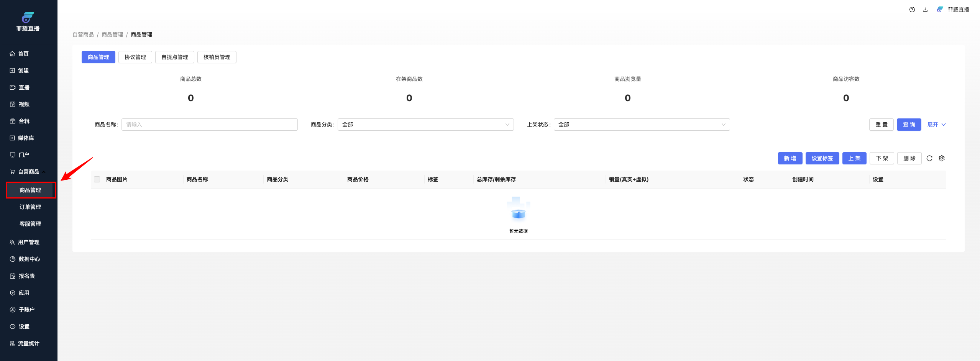Click the download icon in top bar
The image size is (980, 361).
[x=925, y=10]
